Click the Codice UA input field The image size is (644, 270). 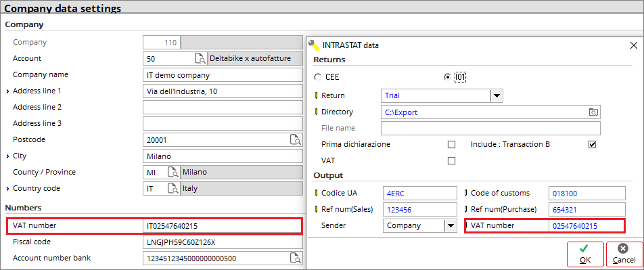coord(419,193)
